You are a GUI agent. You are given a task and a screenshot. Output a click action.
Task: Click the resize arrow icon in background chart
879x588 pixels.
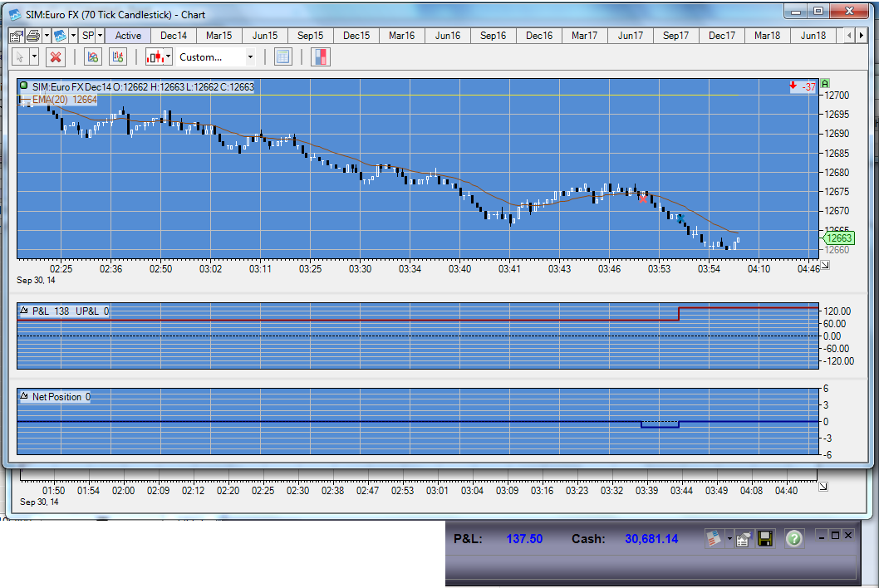[823, 487]
